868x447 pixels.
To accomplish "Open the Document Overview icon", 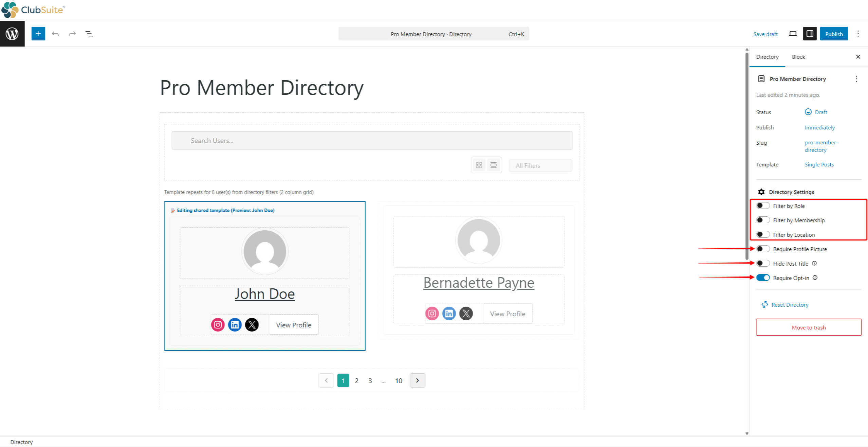I will 89,34.
